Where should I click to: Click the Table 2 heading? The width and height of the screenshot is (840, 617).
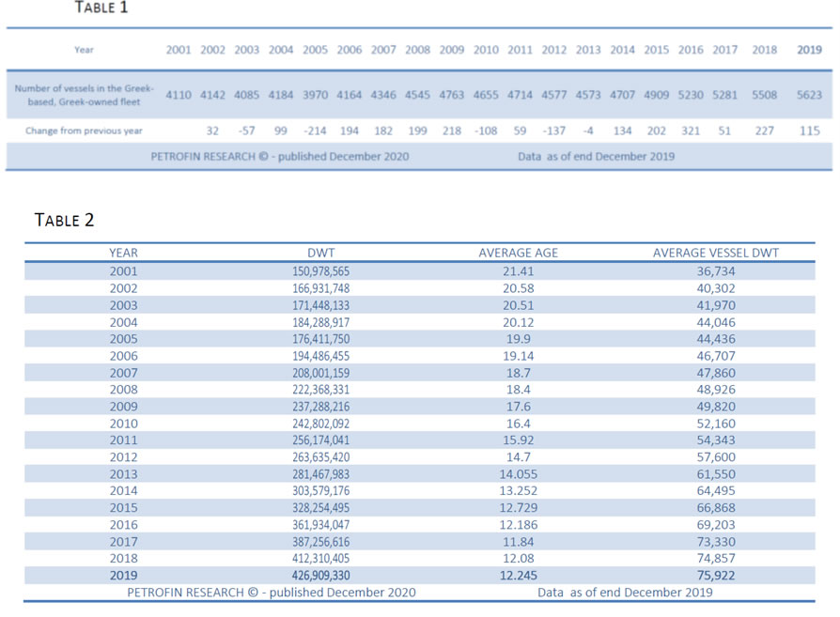click(x=64, y=220)
